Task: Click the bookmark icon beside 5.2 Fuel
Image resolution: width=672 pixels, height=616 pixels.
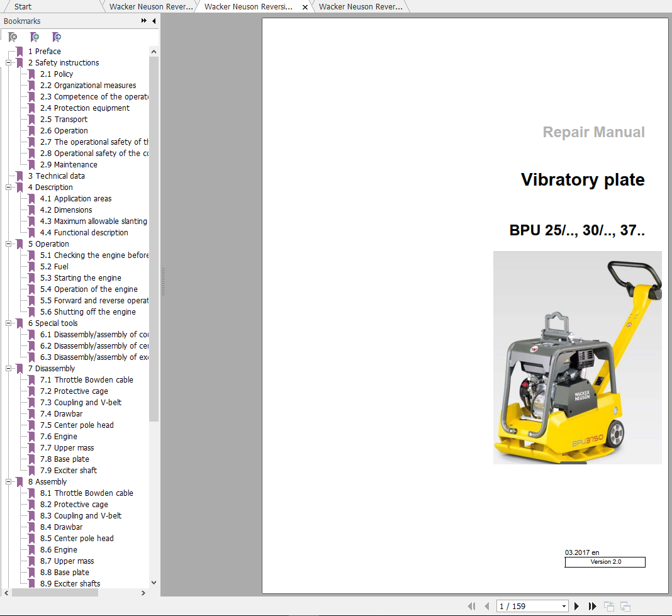Action: pyautogui.click(x=31, y=267)
